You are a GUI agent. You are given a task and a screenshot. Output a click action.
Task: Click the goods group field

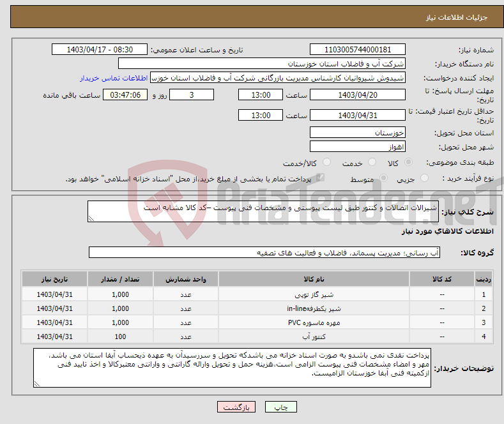pos(264,252)
